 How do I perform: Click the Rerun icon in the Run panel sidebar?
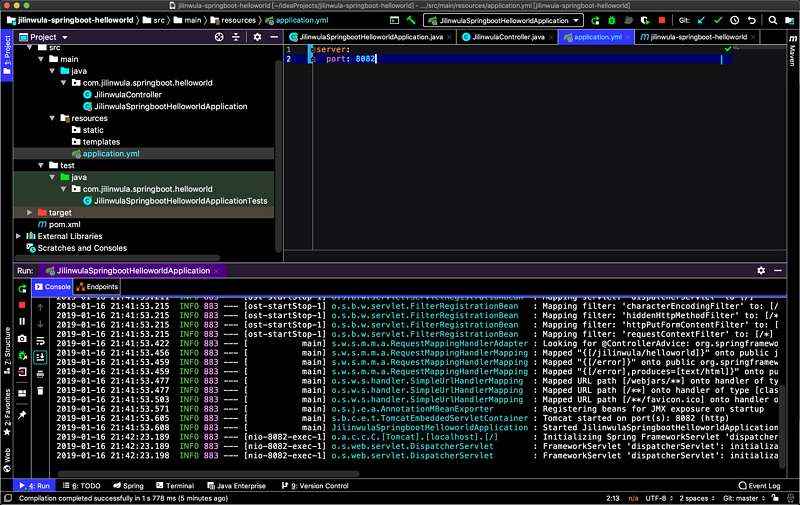coord(22,288)
